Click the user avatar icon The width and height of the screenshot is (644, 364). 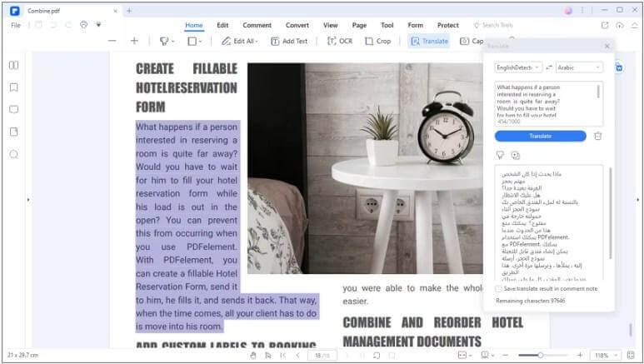click(x=568, y=11)
